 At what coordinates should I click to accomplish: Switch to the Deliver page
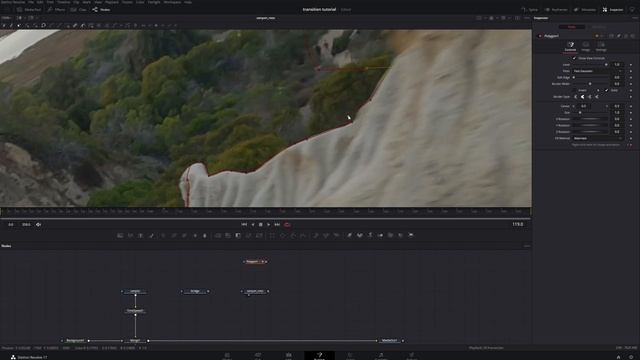(411, 356)
